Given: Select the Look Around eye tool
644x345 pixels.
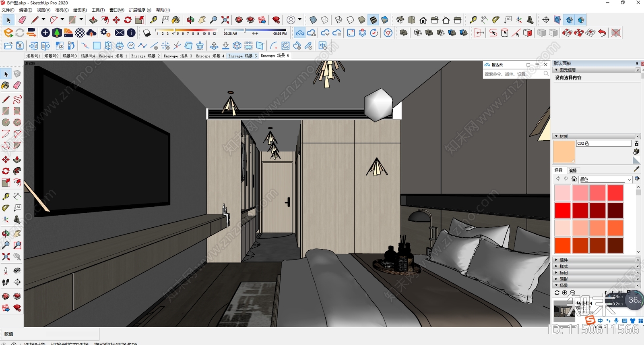Looking at the screenshot, I should pos(17,270).
